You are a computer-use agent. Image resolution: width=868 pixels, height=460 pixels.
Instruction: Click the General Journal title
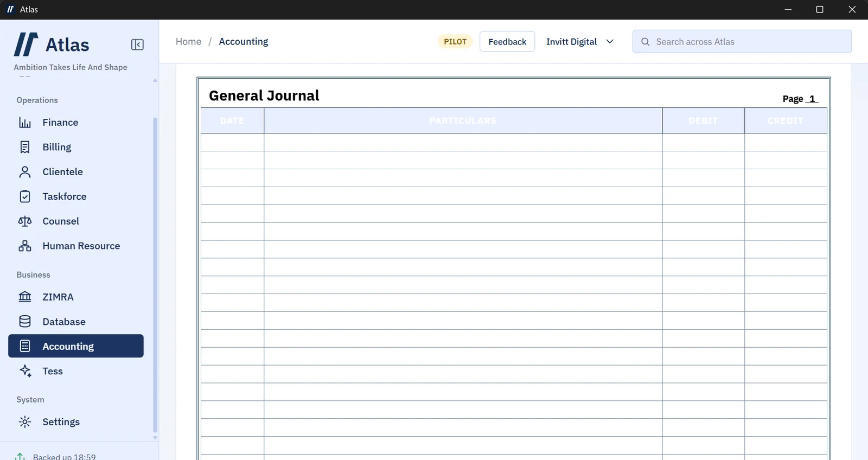[x=264, y=95]
